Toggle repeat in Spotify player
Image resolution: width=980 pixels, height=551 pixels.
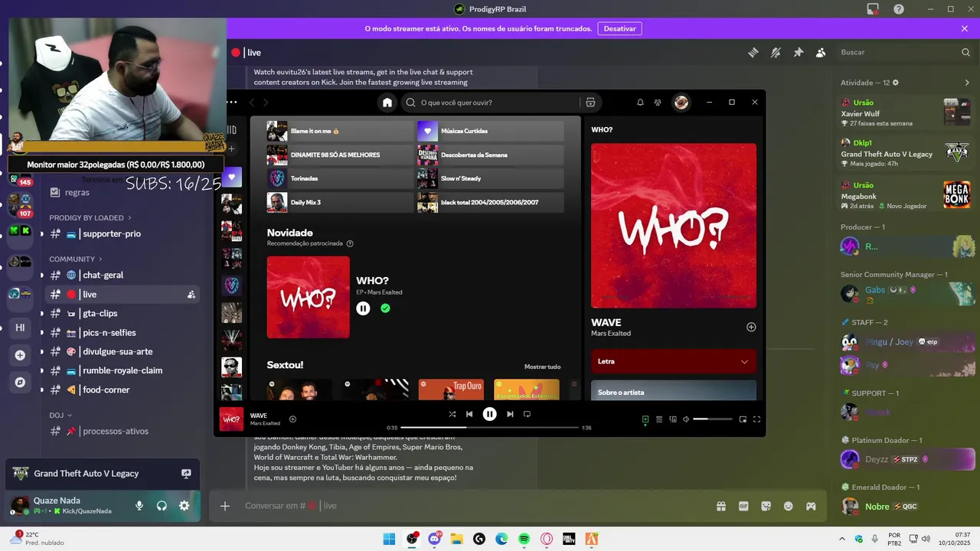(x=527, y=414)
